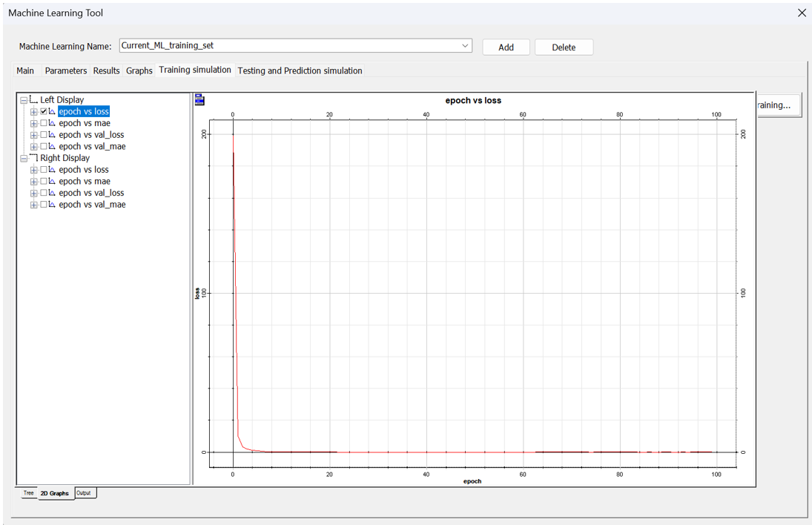The image size is (812, 525).
Task: Check epoch vs val_loss under Right Display
Action: click(x=43, y=194)
